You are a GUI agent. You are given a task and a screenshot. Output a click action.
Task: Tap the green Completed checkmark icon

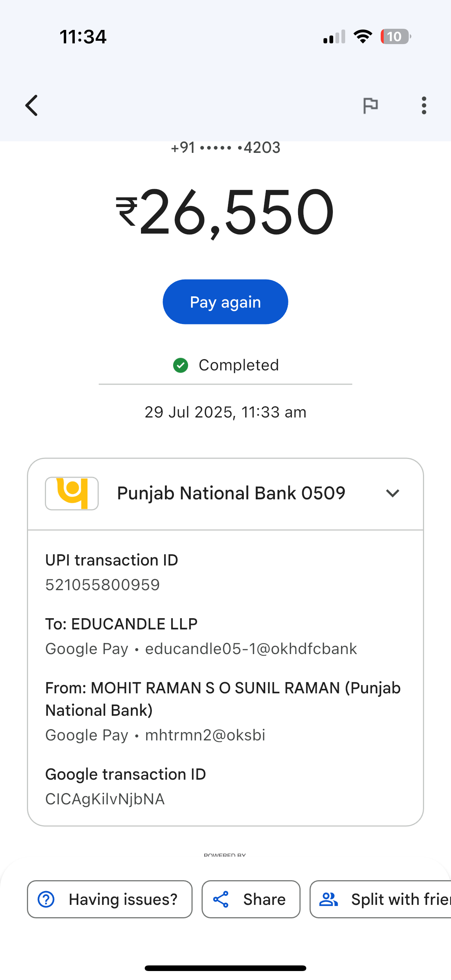pos(180,365)
